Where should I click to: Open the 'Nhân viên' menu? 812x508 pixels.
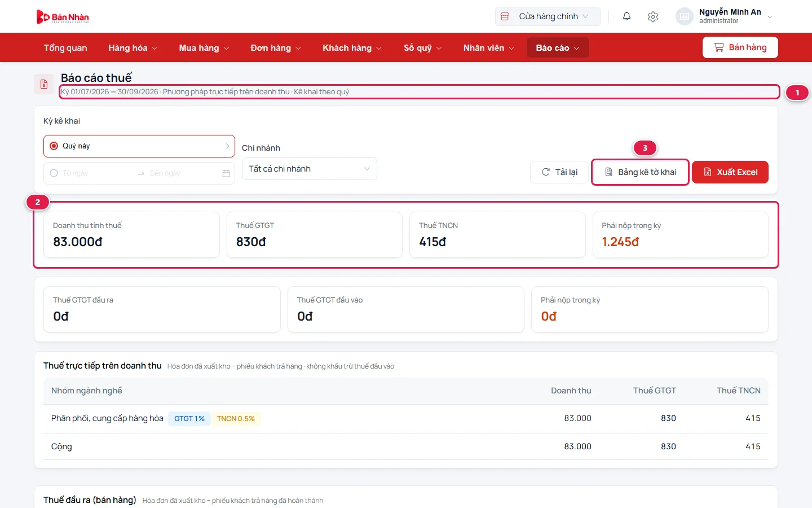[489, 48]
